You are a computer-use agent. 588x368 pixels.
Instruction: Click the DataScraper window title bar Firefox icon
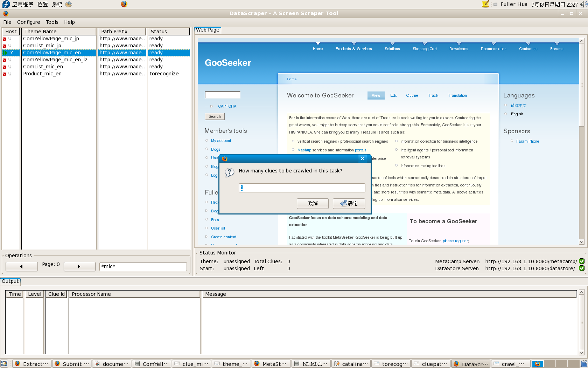click(x=6, y=14)
